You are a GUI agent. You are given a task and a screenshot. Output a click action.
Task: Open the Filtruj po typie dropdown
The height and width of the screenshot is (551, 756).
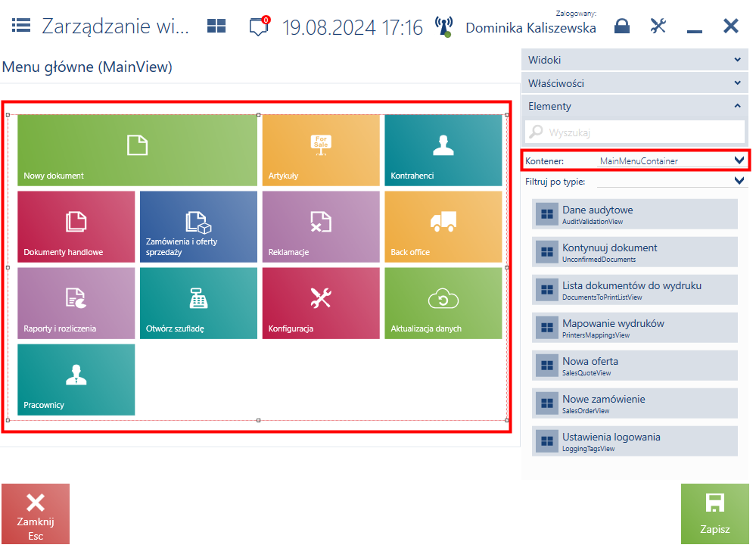pyautogui.click(x=672, y=181)
